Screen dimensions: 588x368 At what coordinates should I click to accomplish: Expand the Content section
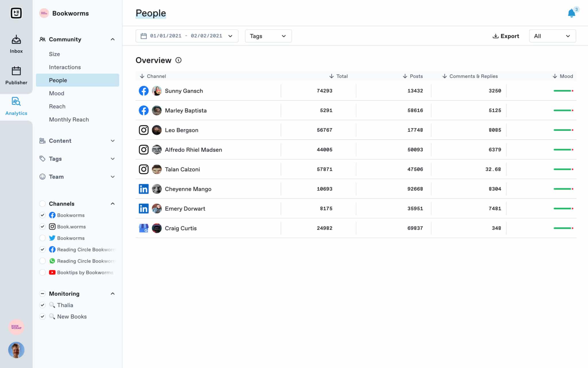pos(113,141)
